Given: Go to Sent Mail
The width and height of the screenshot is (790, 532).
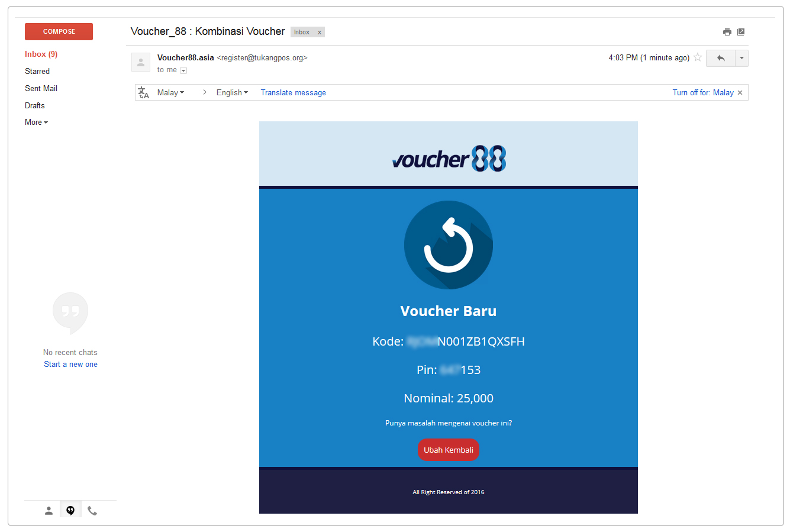Looking at the screenshot, I should coord(41,88).
